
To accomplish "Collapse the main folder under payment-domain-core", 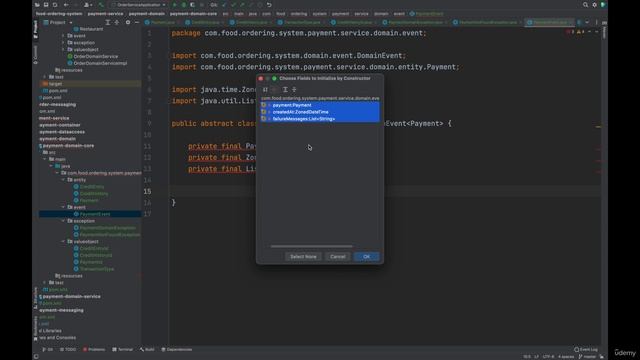I will 44,159.
